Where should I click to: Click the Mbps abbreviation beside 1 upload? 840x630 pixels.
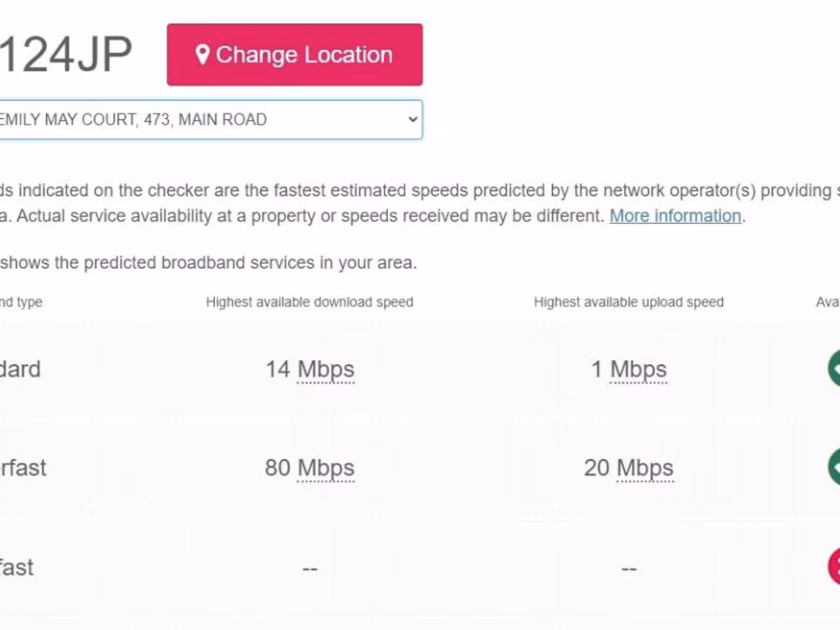pos(638,369)
